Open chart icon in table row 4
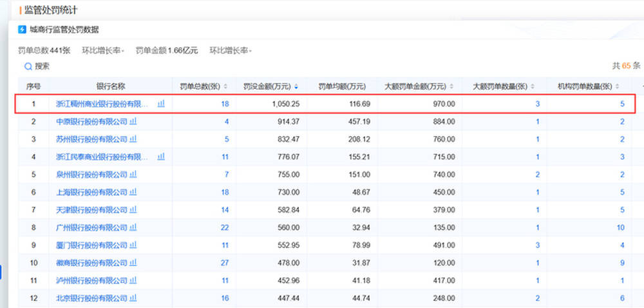This screenshot has height=308, width=644. 162,157
